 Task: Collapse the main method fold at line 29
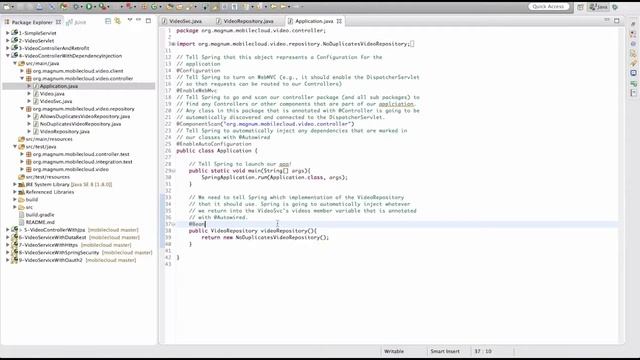173,171
